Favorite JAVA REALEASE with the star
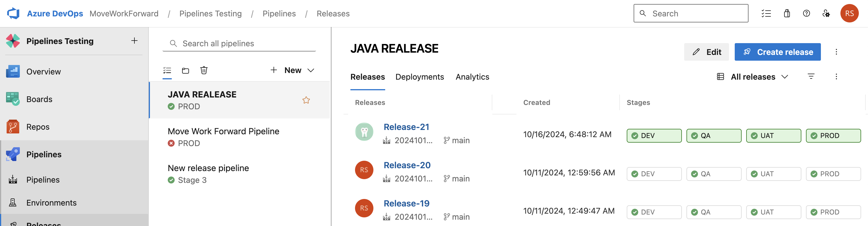Image resolution: width=868 pixels, height=226 pixels. pos(306,100)
